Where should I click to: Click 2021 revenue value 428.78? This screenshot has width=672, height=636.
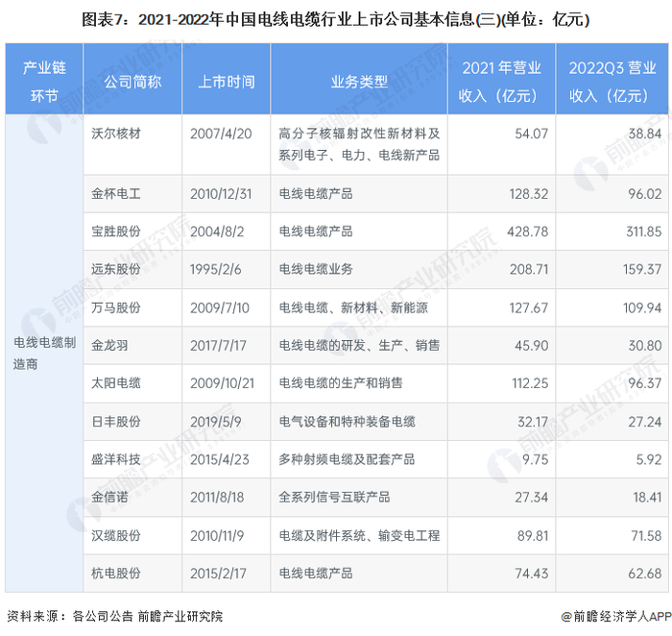point(528,232)
